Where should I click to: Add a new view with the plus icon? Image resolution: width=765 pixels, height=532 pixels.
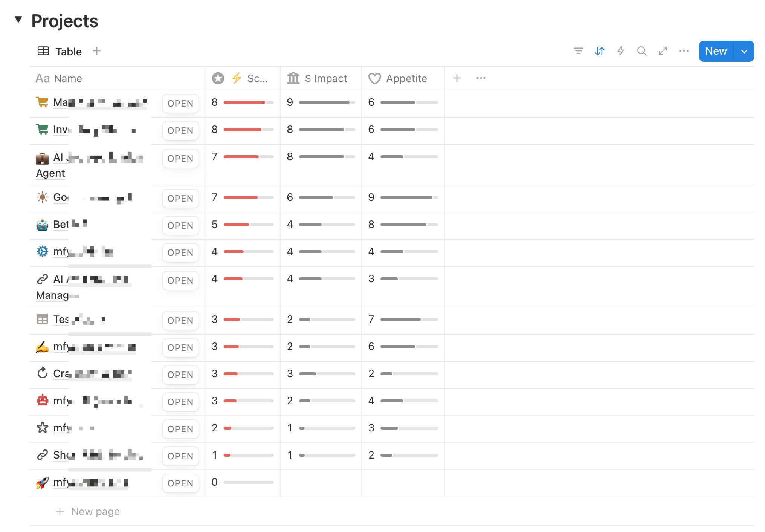(96, 51)
